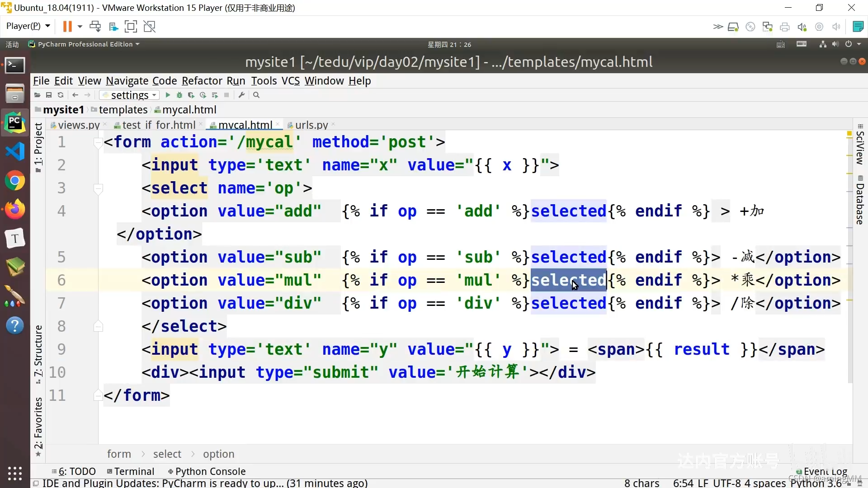Navigate back with the left arrow icon
The height and width of the screenshot is (488, 868).
[x=75, y=95]
